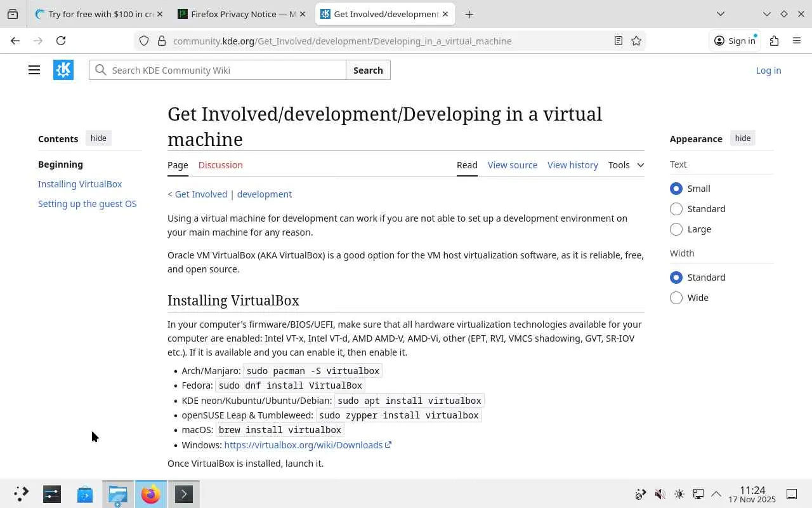Close the Get Involved/development tab

(x=445, y=14)
